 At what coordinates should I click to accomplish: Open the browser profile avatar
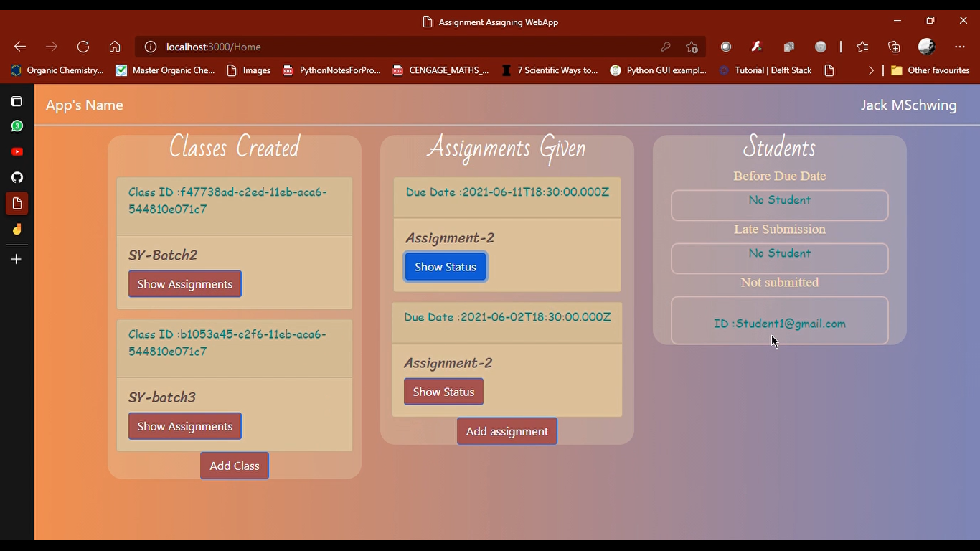pyautogui.click(x=926, y=46)
